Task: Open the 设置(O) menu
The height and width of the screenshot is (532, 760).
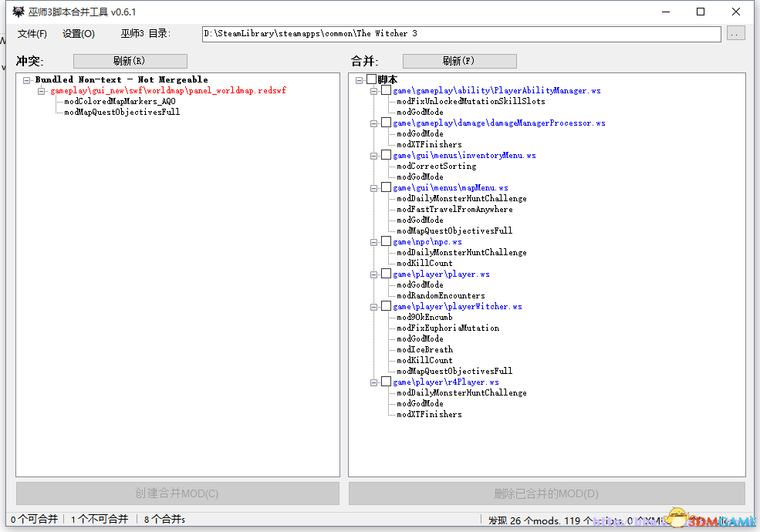Action: coord(79,33)
